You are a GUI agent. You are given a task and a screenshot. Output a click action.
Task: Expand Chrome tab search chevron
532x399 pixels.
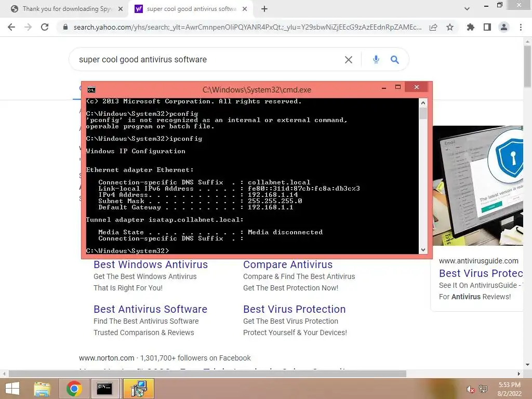467,9
